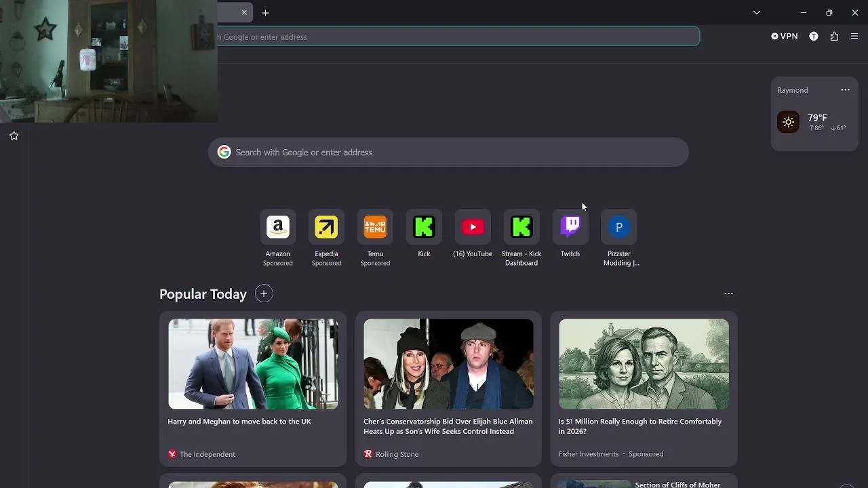
Task: Open the YouTube shortcut tile
Action: click(x=473, y=227)
